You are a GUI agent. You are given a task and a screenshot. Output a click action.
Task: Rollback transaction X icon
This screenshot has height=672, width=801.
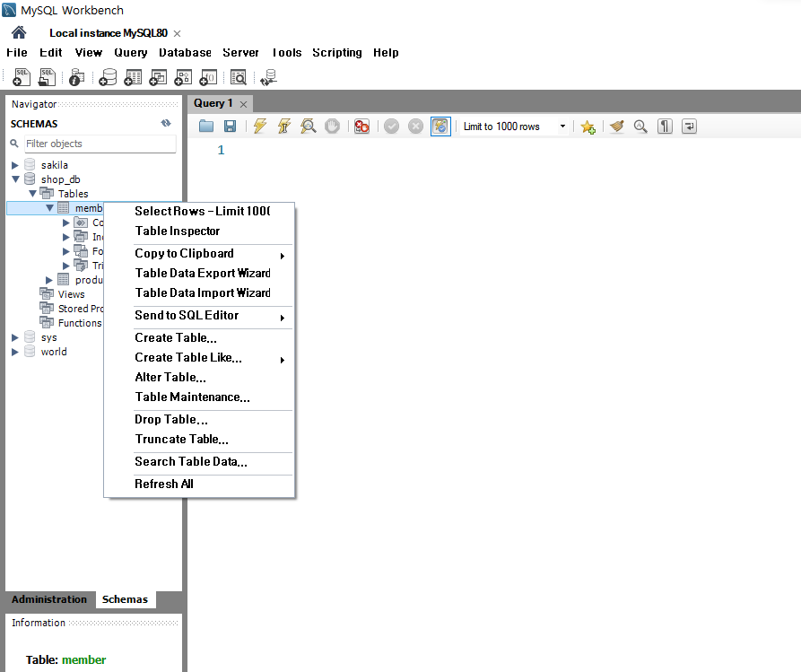coord(416,127)
